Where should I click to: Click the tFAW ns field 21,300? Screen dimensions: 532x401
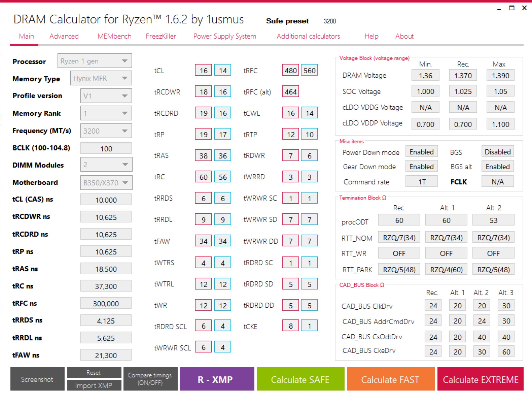click(x=106, y=355)
